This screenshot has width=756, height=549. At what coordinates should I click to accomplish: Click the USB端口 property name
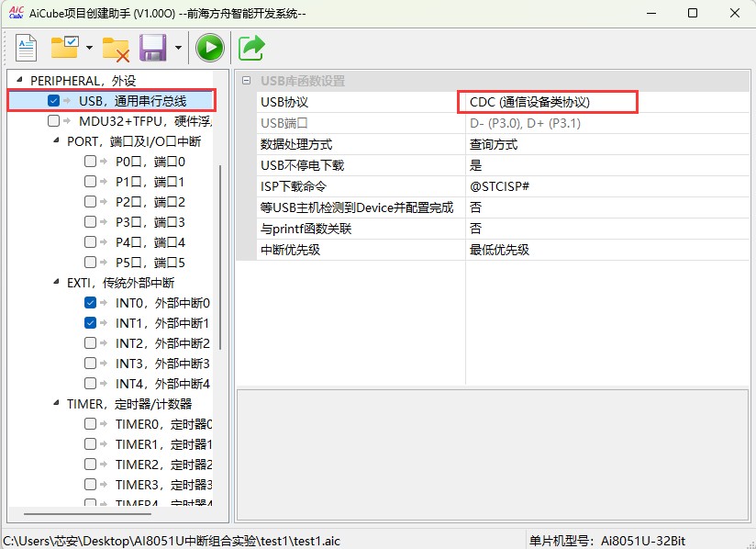coord(284,124)
